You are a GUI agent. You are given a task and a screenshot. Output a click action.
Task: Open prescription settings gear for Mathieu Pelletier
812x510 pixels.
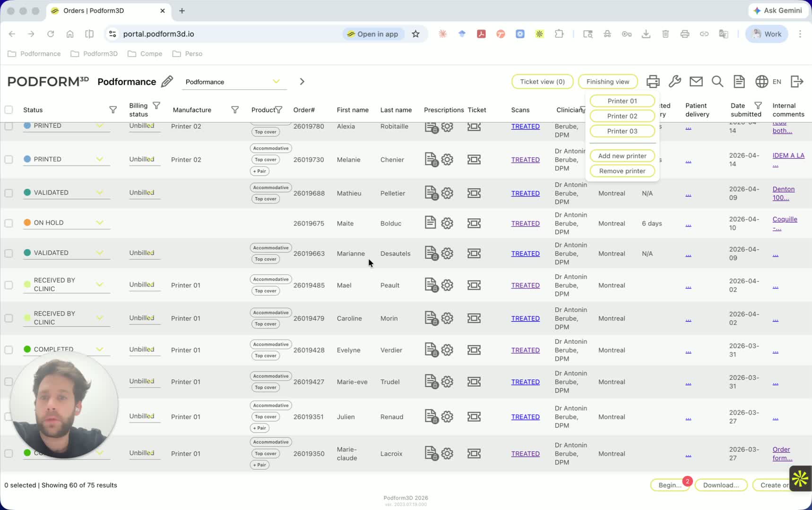(x=447, y=193)
